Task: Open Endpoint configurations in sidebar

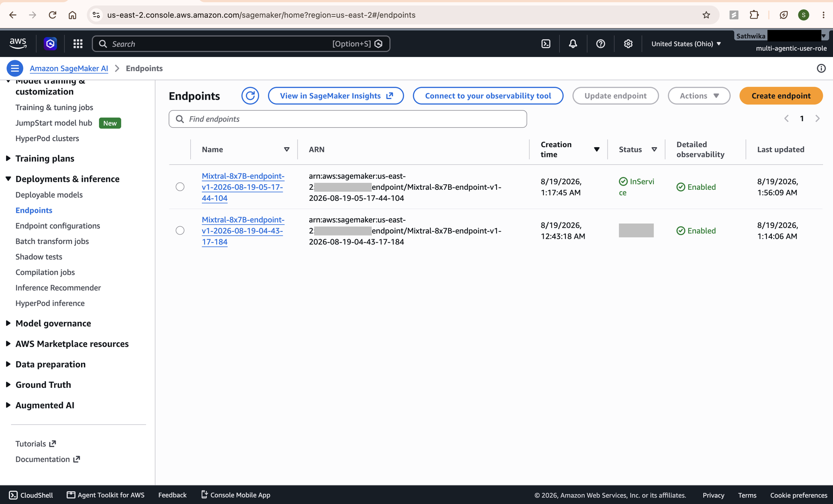Action: pyautogui.click(x=58, y=226)
